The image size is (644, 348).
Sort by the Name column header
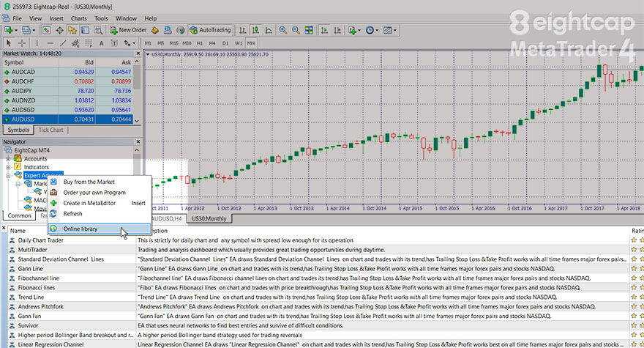coord(18,231)
